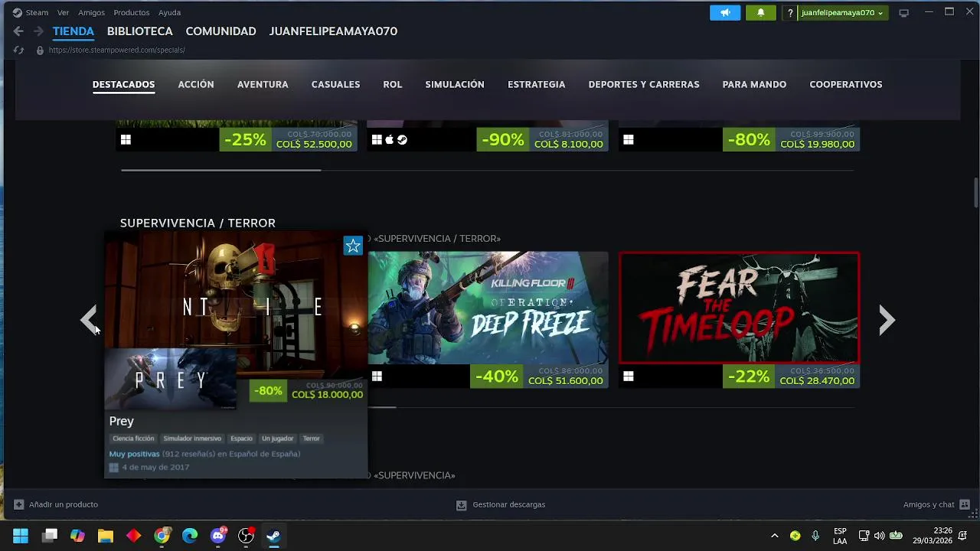Select the DESTACADOS category tab
The image size is (980, 551).
click(x=124, y=84)
